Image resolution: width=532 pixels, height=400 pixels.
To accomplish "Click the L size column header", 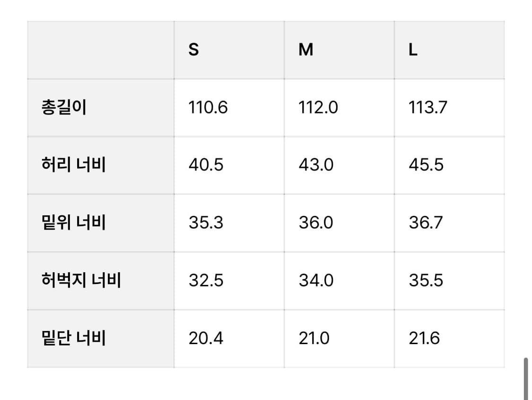I will [413, 50].
